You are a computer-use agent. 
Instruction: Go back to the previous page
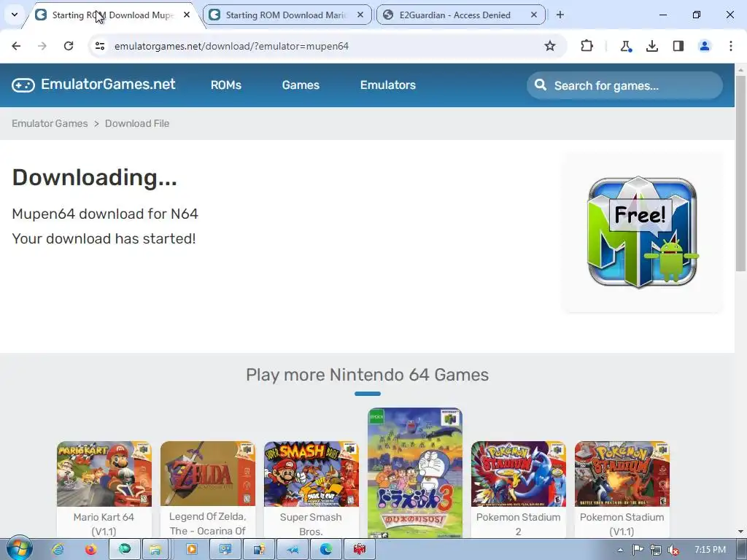pos(16,46)
